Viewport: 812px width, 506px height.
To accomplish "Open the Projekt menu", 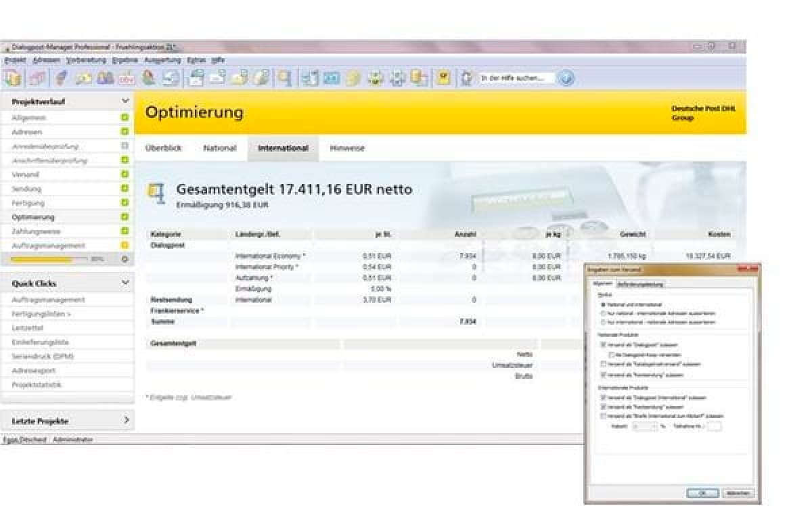I will 15,60.
